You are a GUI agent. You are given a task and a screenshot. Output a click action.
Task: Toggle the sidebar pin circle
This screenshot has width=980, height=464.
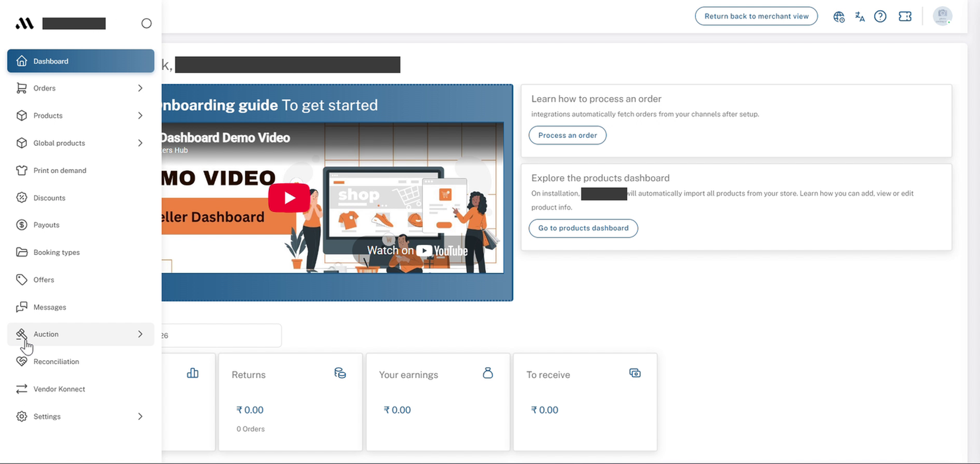[146, 23]
